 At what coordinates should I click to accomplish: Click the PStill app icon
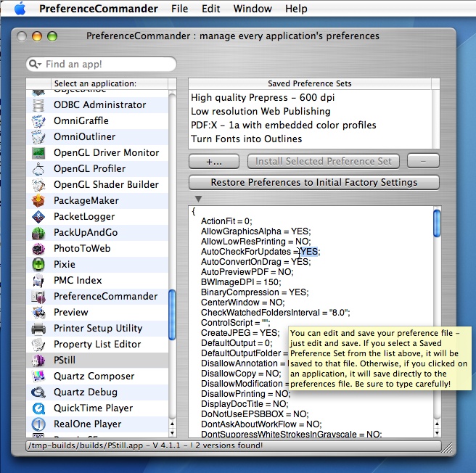pos(38,361)
